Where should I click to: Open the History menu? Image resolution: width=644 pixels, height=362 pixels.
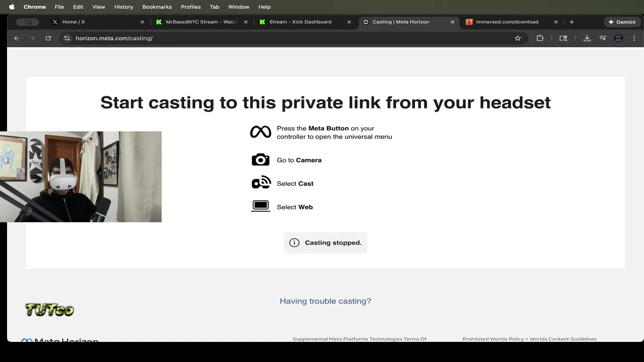pyautogui.click(x=124, y=7)
